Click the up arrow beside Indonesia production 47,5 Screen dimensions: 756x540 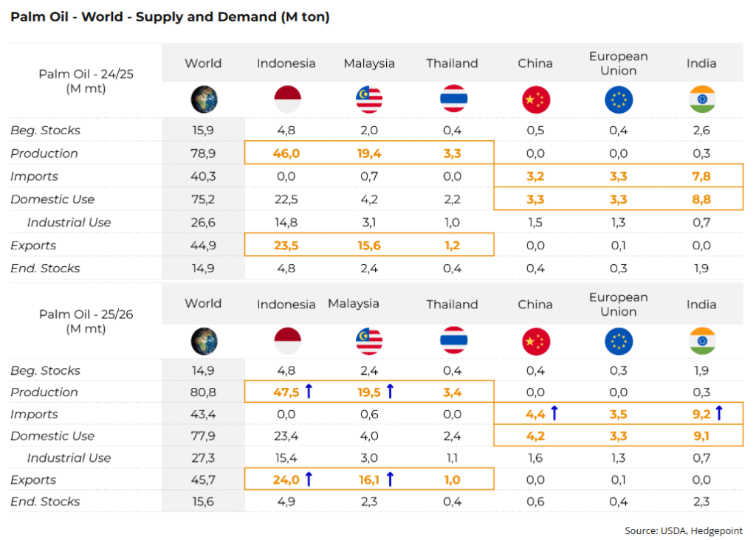click(x=309, y=392)
